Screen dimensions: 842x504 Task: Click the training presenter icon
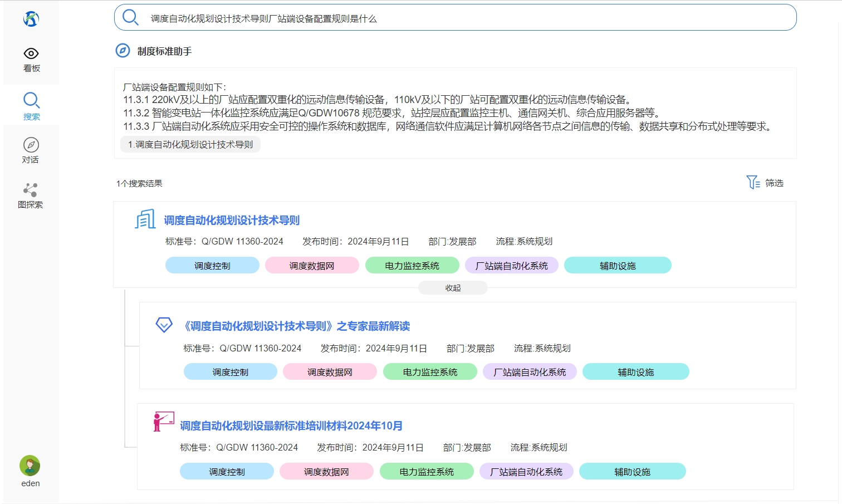(164, 422)
